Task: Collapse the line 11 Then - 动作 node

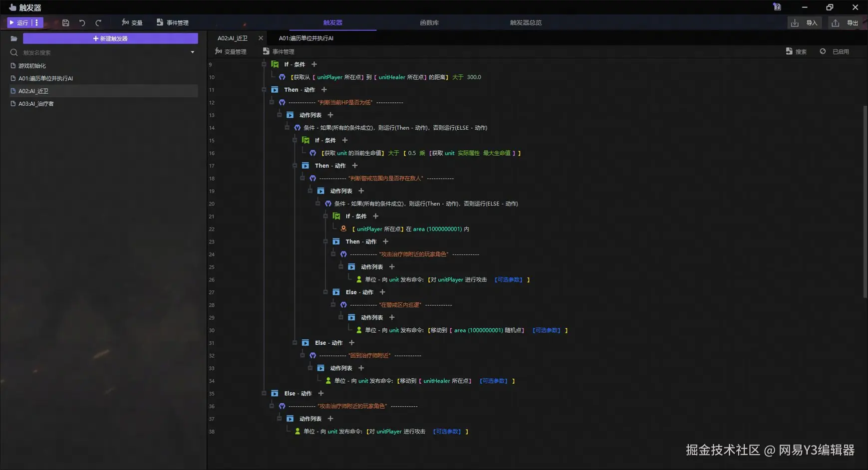Action: tap(264, 90)
